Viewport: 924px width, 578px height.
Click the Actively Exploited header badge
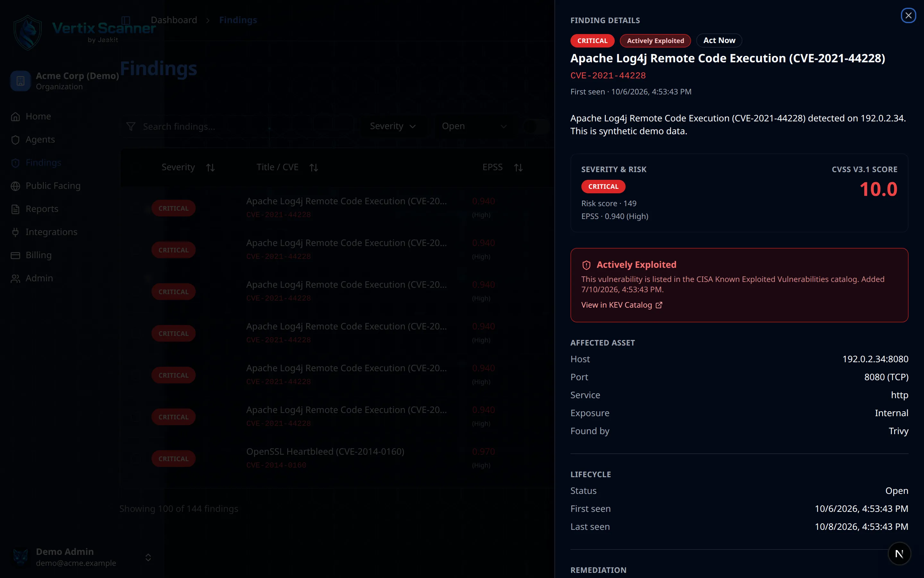[655, 40]
